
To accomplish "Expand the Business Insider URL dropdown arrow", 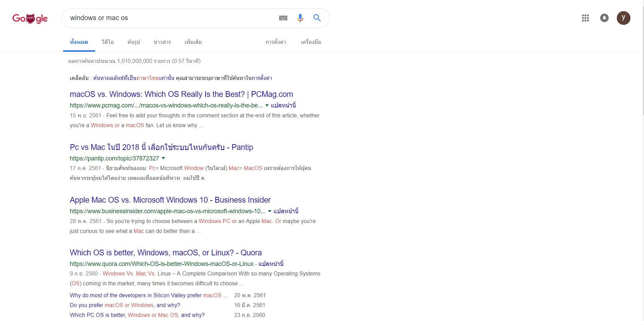I will click(270, 211).
